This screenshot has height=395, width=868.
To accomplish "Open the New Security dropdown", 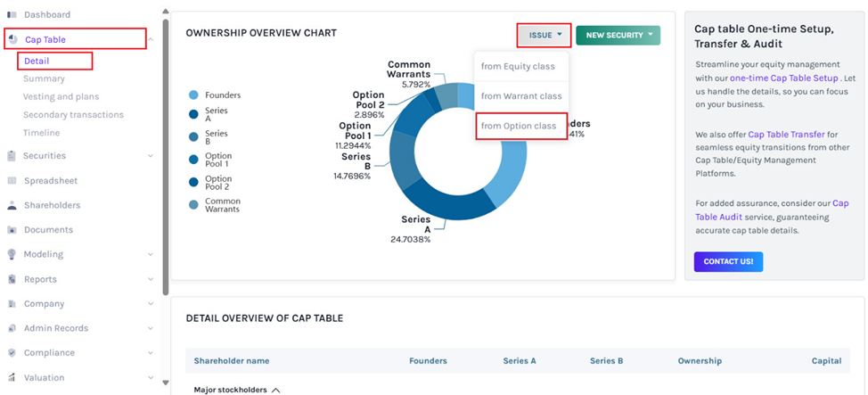I will pos(618,35).
